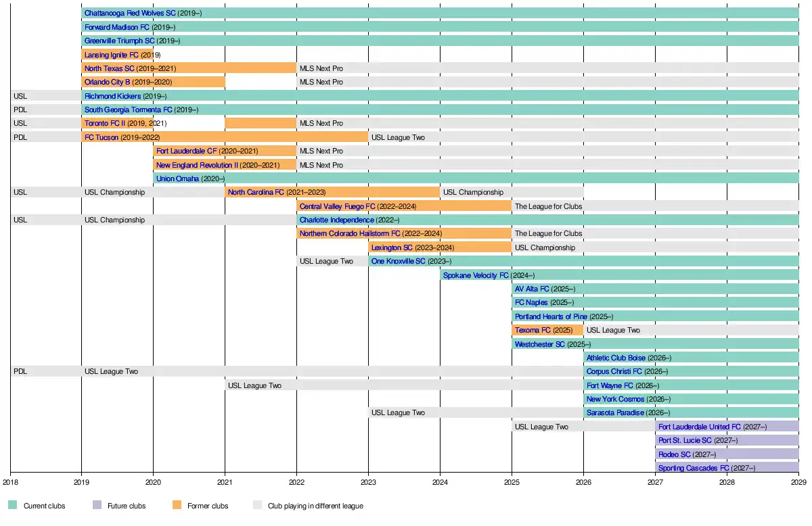The height and width of the screenshot is (526, 812).
Task: Open the FC Tucson link
Action: pyautogui.click(x=101, y=137)
